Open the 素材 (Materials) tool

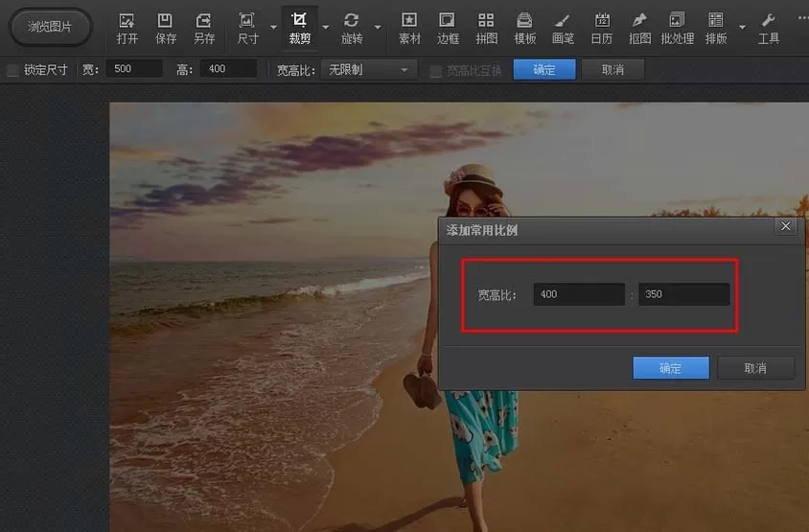click(x=409, y=29)
